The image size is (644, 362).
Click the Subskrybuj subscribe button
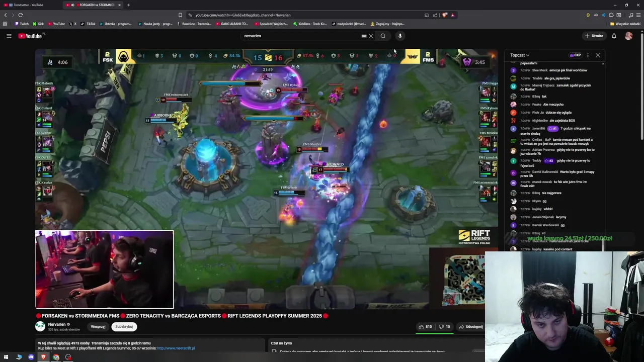tap(124, 327)
